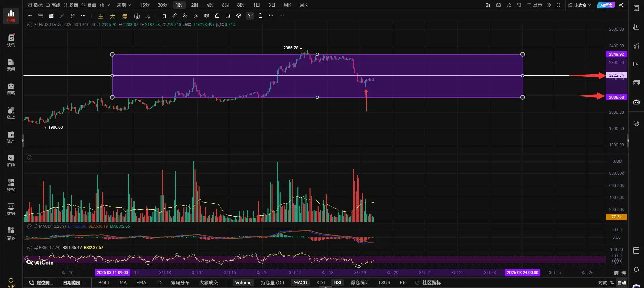Switch to the 15分 timeframe
Viewport: 644px width, 288px height.
coord(144,5)
